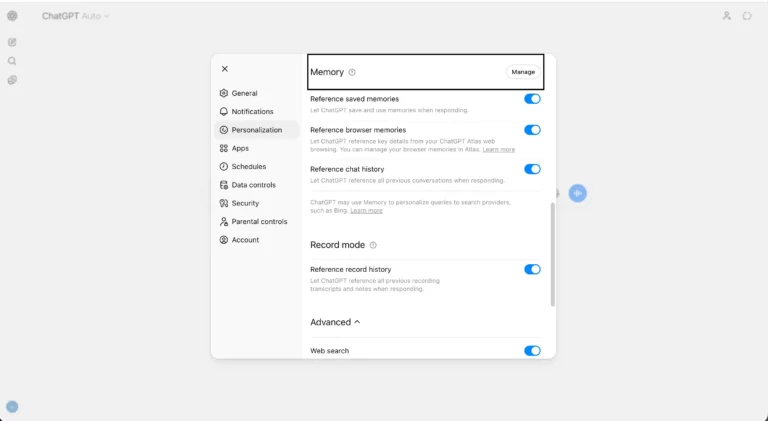The image size is (768, 421).
Task: Open the library icon in sidebar
Action: click(x=12, y=80)
